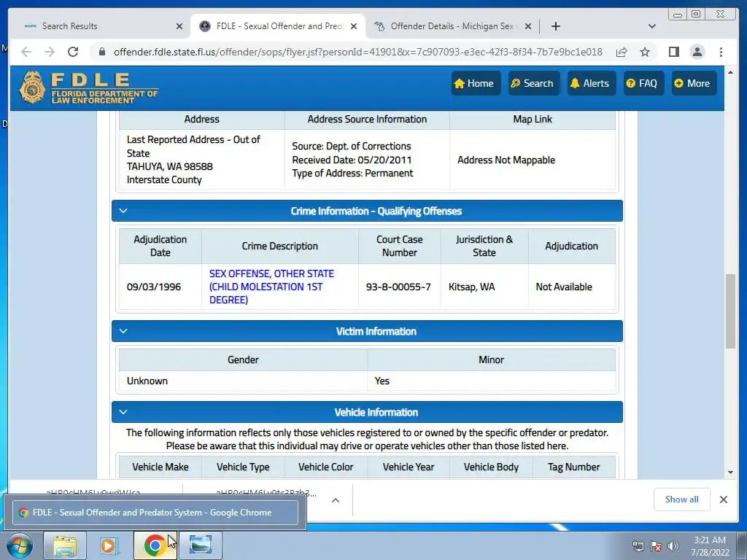Click the victim Minor value Yes

pos(382,381)
